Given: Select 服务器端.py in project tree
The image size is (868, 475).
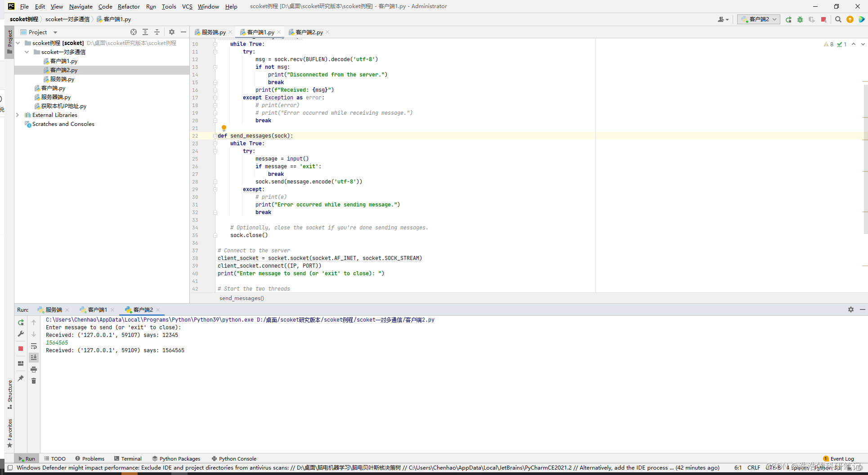Looking at the screenshot, I should coord(56,97).
